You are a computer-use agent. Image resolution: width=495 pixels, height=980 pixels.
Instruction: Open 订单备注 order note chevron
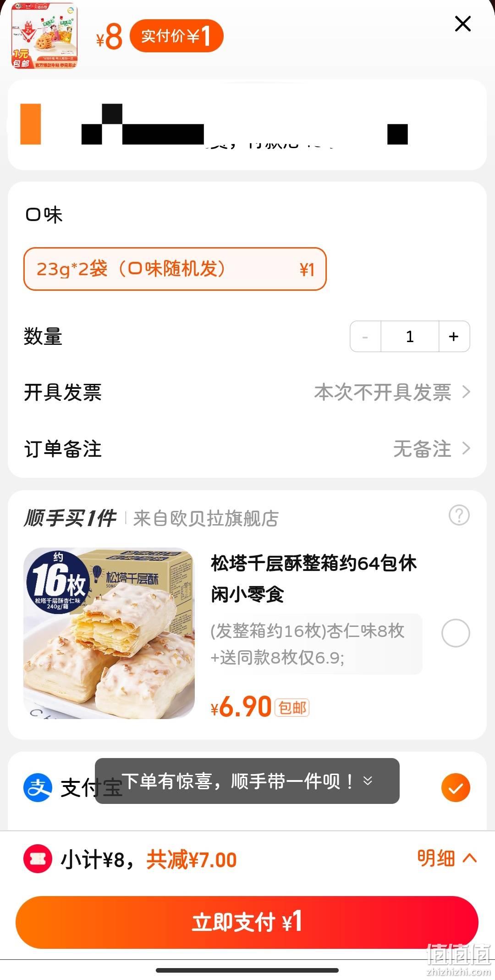point(466,448)
